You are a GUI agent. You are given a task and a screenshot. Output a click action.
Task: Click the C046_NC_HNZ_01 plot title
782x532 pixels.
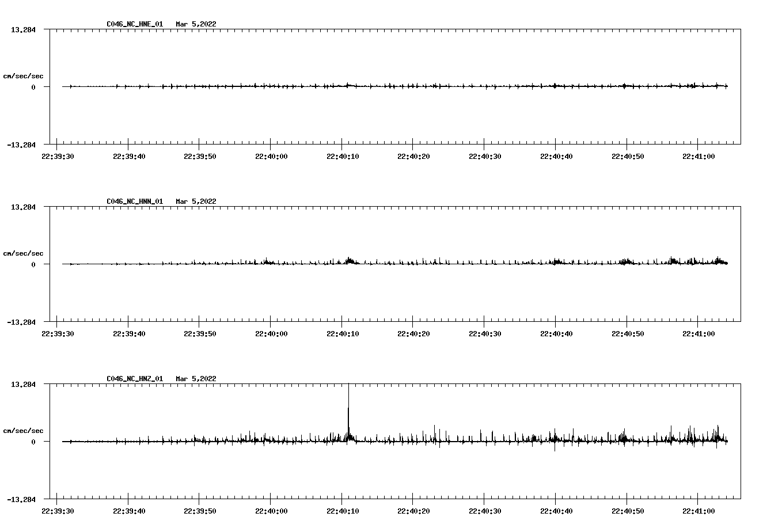coord(135,379)
